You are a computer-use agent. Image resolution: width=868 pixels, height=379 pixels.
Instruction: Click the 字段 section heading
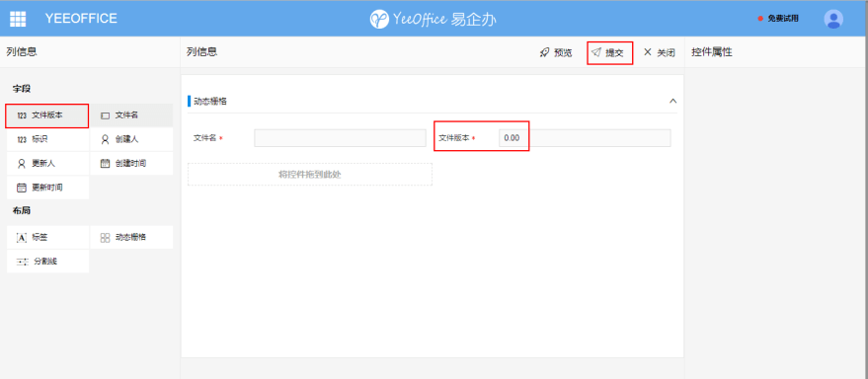(22, 89)
